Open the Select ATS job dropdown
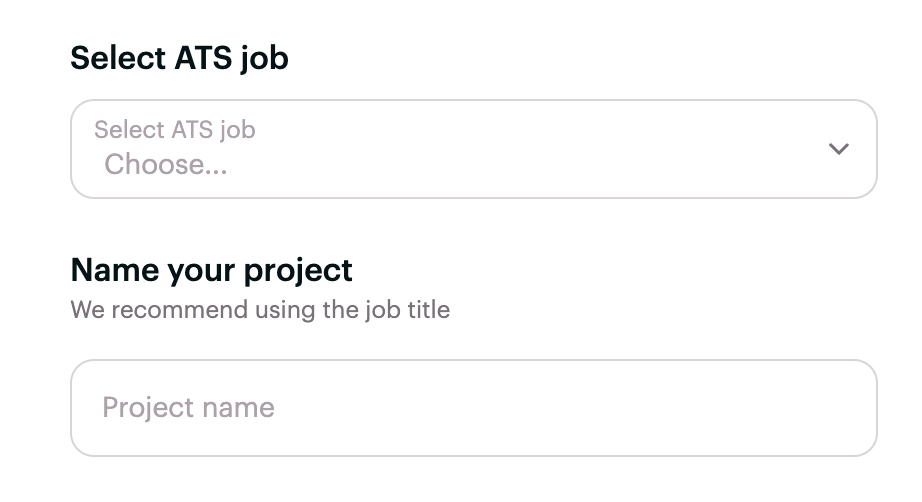Image resolution: width=922 pixels, height=502 pixels. pyautogui.click(x=473, y=149)
